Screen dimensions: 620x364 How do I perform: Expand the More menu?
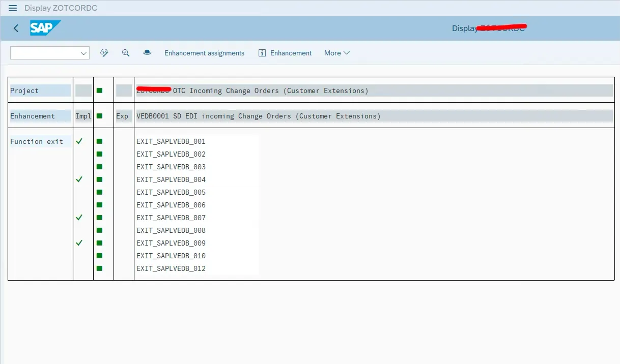click(x=336, y=53)
